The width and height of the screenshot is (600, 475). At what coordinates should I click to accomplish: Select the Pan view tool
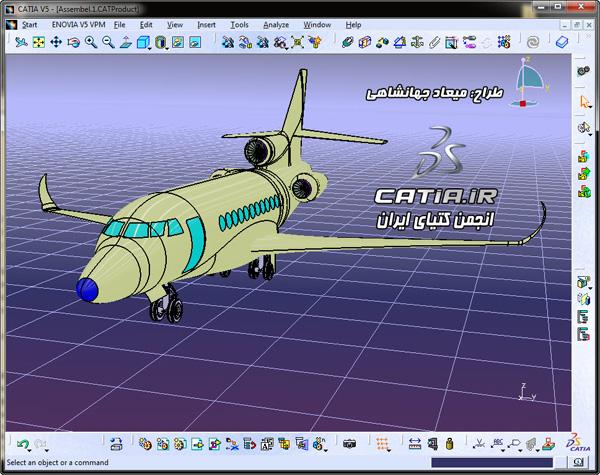[x=56, y=42]
